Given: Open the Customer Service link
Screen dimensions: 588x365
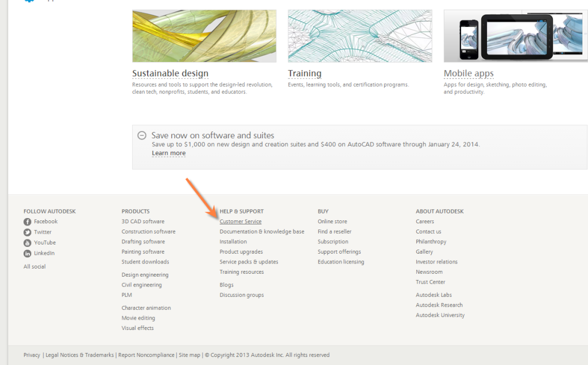Looking at the screenshot, I should pos(241,222).
